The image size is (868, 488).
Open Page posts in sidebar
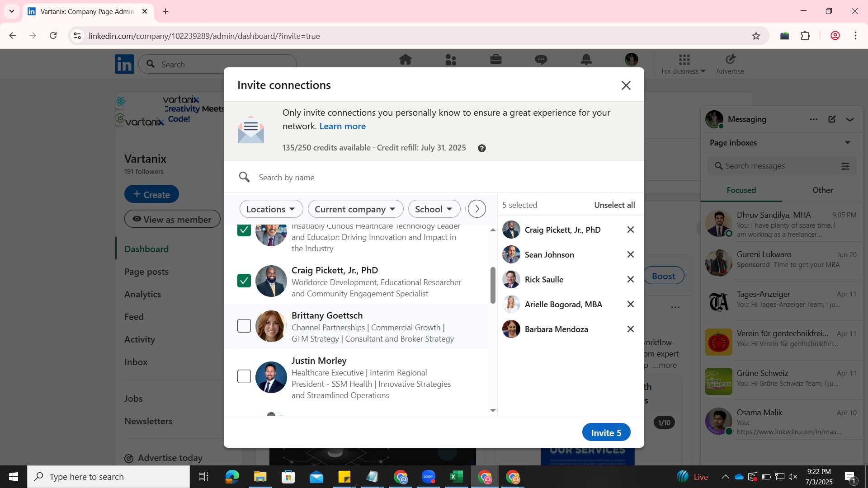pos(146,272)
